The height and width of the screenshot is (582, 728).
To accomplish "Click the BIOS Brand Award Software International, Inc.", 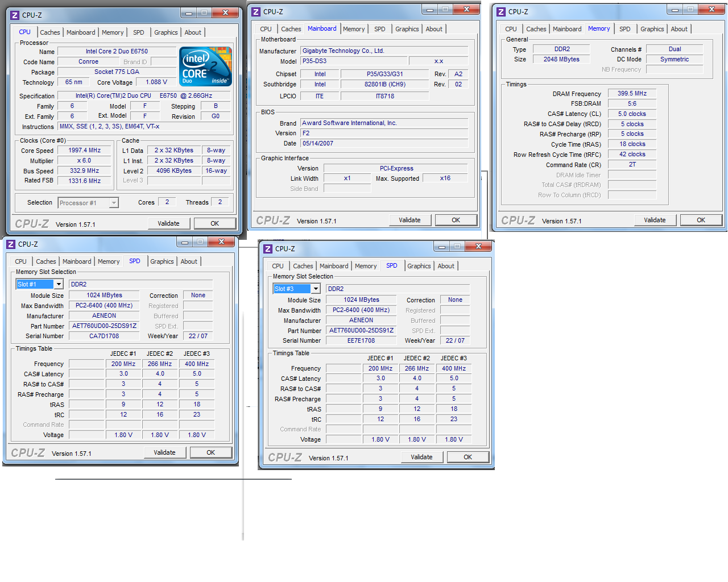I will (x=384, y=123).
